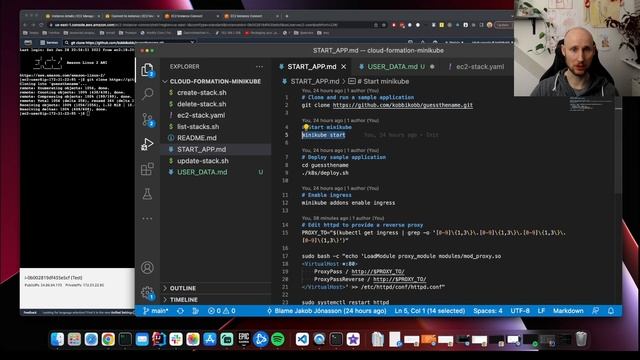
Task: Expand the TIMELINE section
Action: (184, 300)
